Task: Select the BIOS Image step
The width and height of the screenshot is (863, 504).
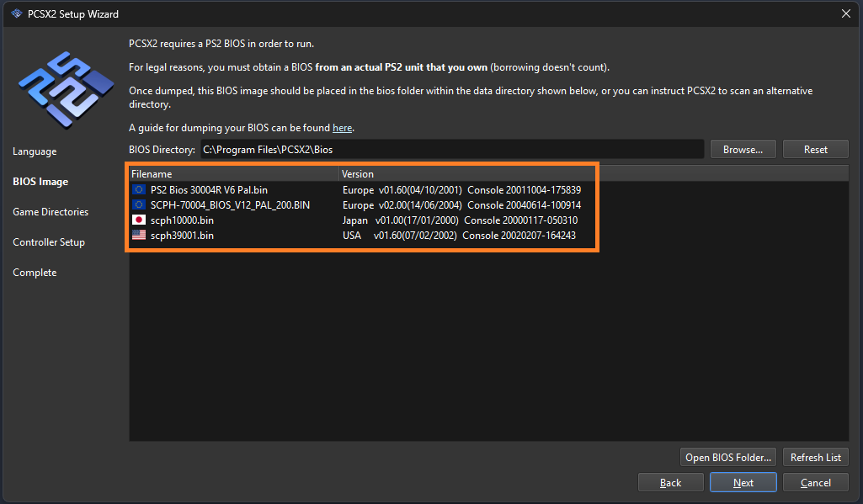Action: [40, 182]
